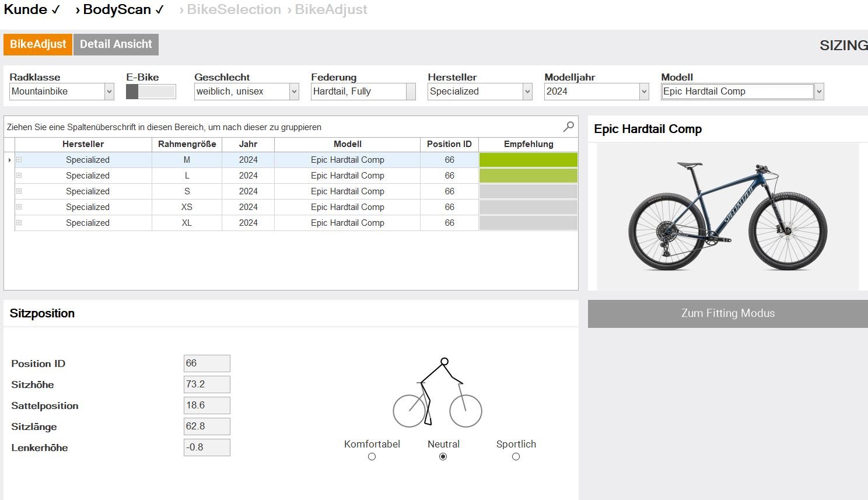868x500 pixels.
Task: Expand the Specialized XL row plus icon
Action: (19, 223)
